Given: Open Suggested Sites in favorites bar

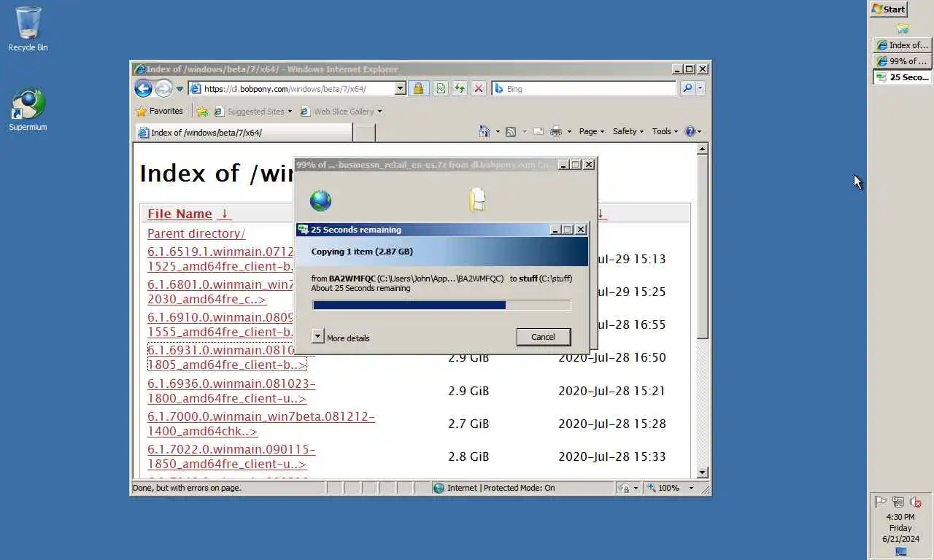Looking at the screenshot, I should point(252,112).
